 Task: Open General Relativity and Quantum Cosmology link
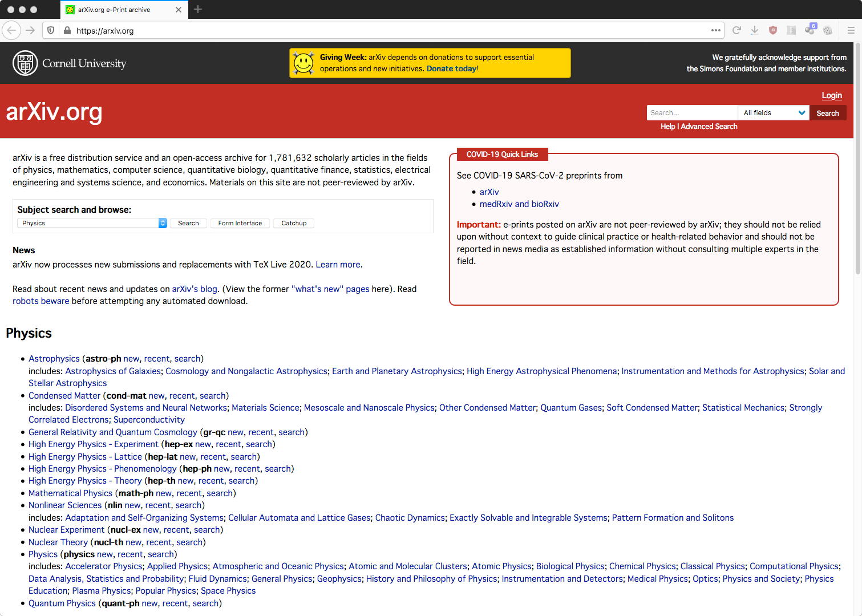coord(113,432)
